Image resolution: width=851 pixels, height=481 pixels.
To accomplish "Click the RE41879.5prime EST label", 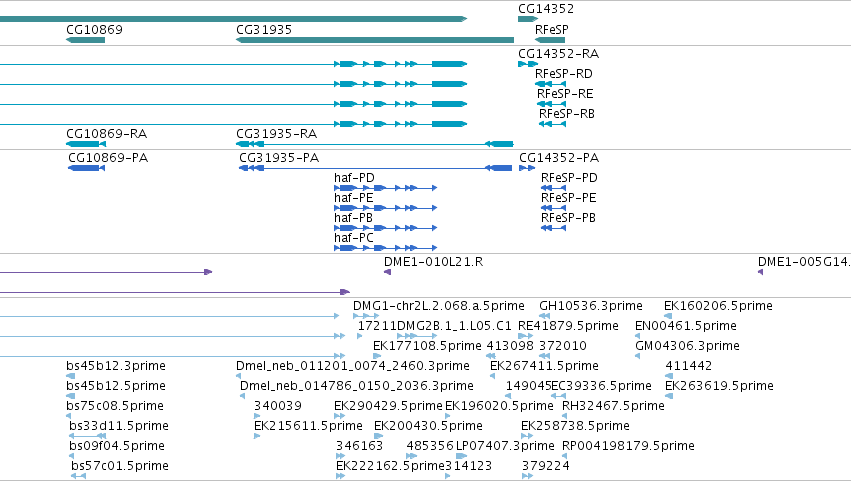I will pos(568,326).
